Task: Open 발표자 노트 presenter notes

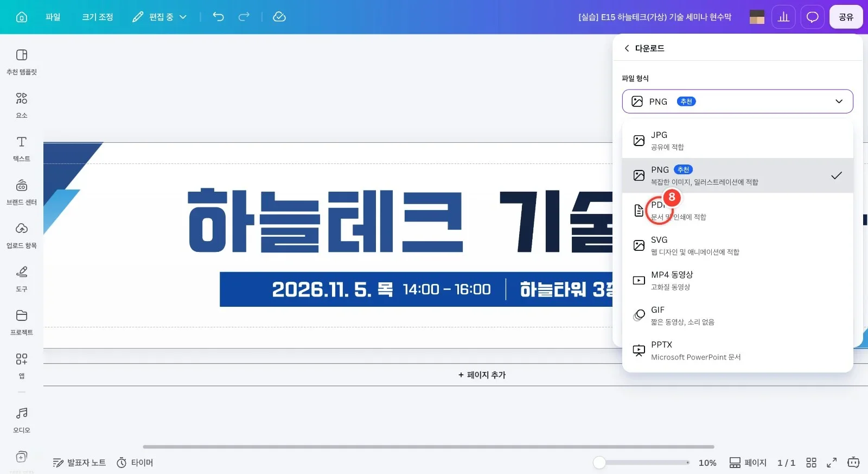Action: coord(79,463)
